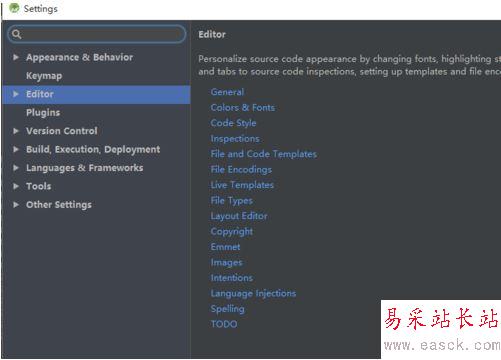
Task: Open the Live Templates link
Action: click(242, 185)
